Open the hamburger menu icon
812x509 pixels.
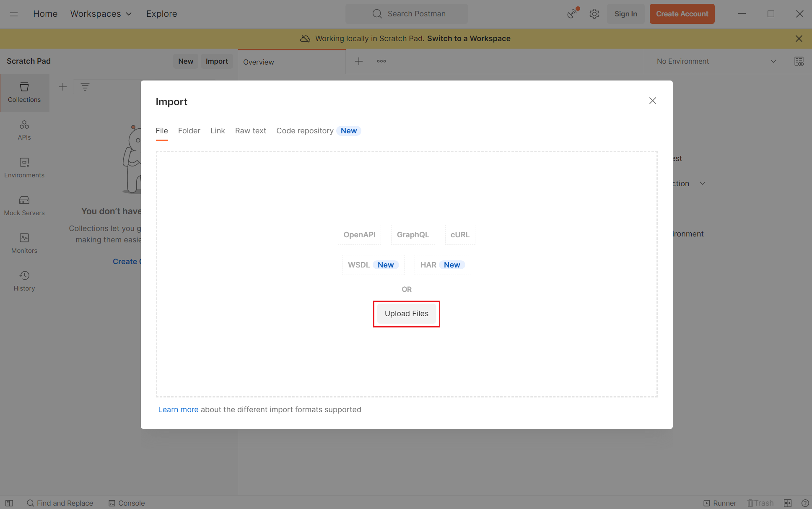[14, 14]
